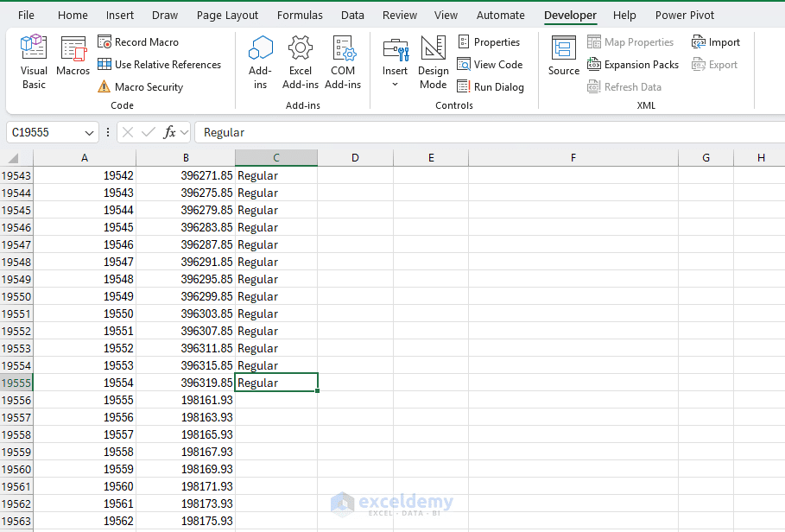This screenshot has width=785, height=532.
Task: Click cell with value 198175.93
Action: click(x=186, y=521)
